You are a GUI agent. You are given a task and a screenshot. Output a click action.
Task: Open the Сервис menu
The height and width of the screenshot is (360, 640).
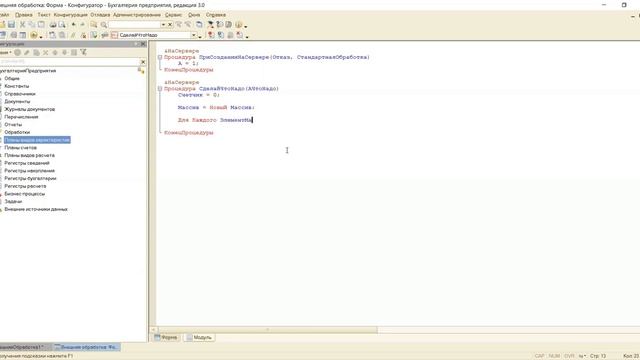point(173,15)
